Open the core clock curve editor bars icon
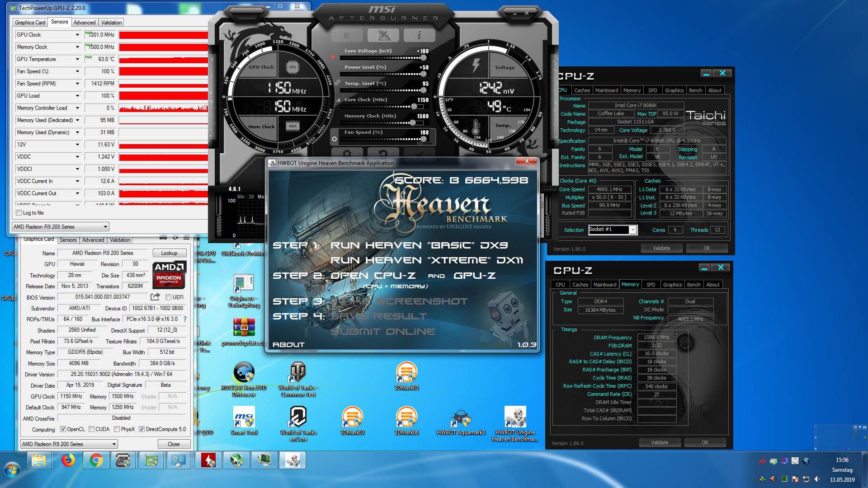The image size is (868, 488). 338,100
